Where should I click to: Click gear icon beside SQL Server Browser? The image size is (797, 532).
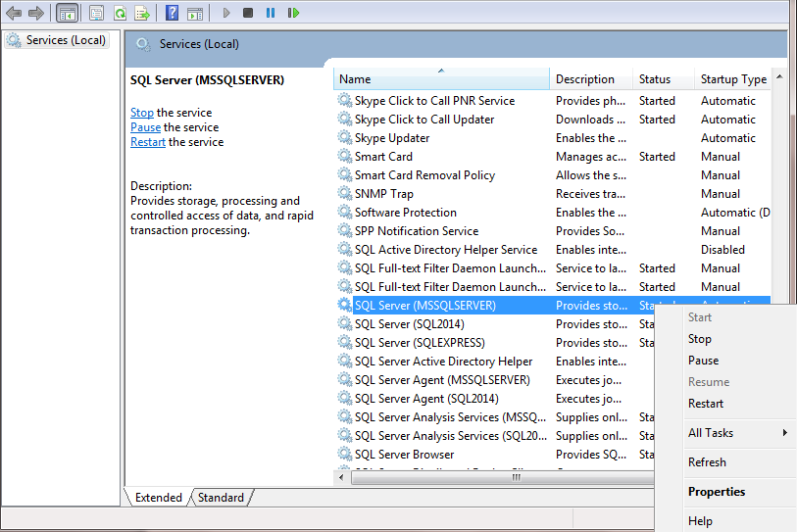[345, 455]
